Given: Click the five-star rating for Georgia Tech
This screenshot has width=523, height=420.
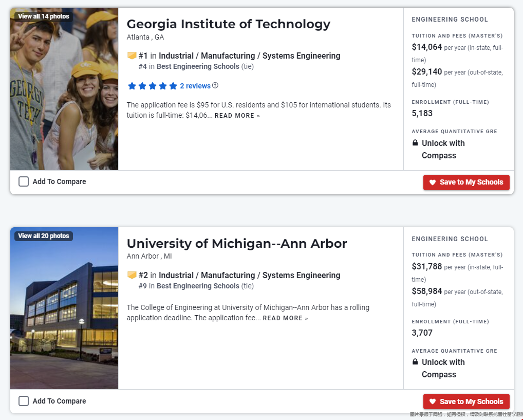Looking at the screenshot, I should (x=153, y=86).
